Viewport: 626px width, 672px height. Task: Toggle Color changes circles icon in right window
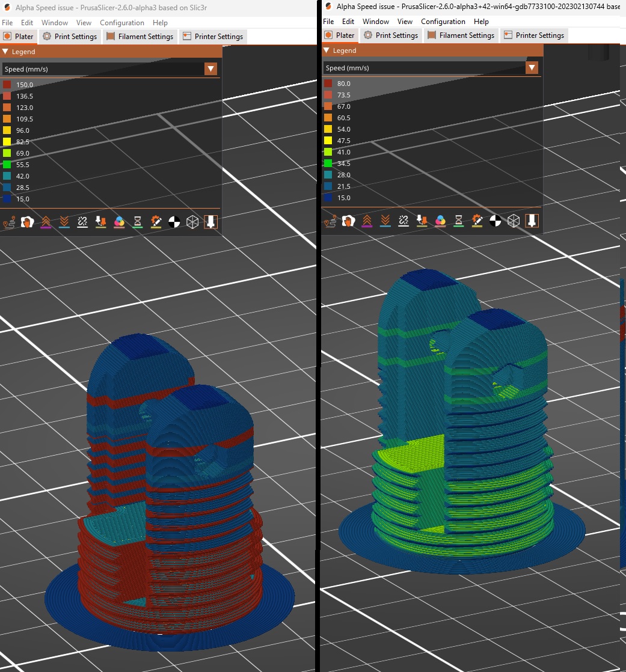coord(440,221)
